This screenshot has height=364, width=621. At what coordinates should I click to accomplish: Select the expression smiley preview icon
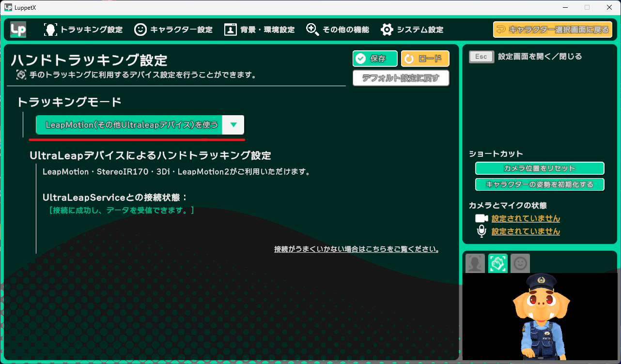coord(520,263)
